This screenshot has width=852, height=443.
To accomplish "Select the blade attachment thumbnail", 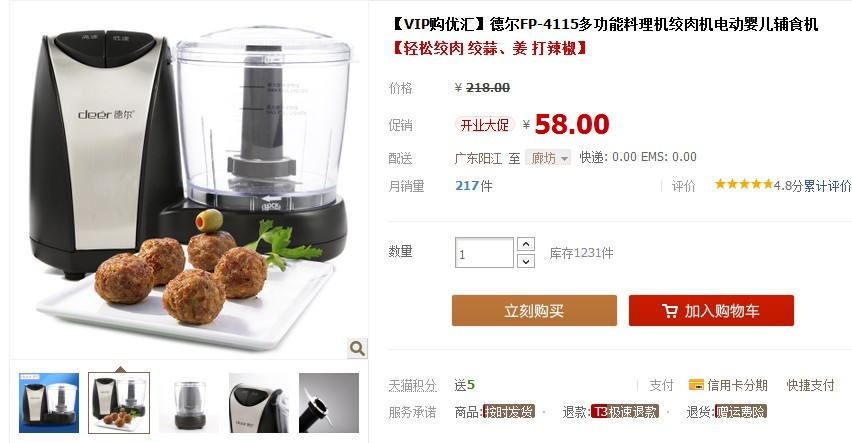I will pyautogui.click(x=329, y=403).
